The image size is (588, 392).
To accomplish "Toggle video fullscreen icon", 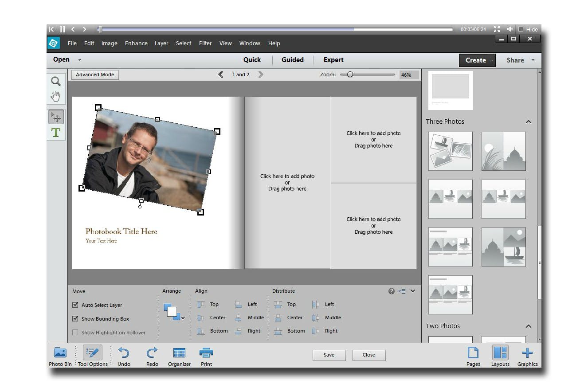I will click(497, 29).
